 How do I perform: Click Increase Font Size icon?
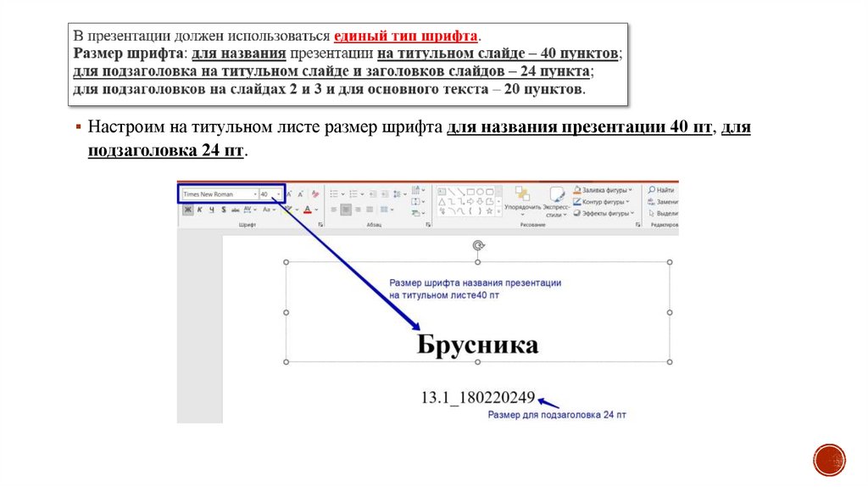coord(289,194)
